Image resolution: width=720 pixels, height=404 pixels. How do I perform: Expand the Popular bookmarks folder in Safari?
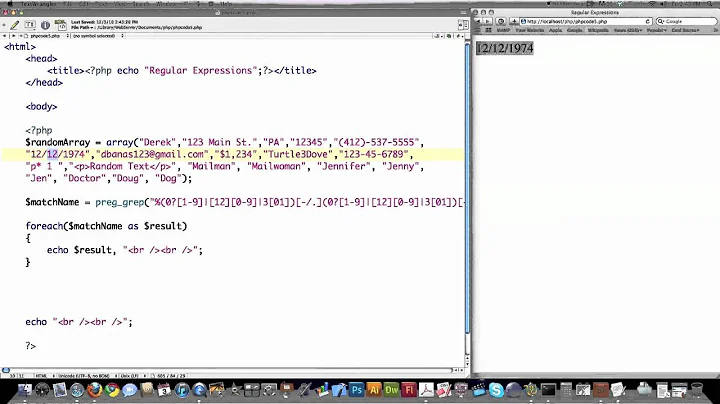(x=657, y=30)
